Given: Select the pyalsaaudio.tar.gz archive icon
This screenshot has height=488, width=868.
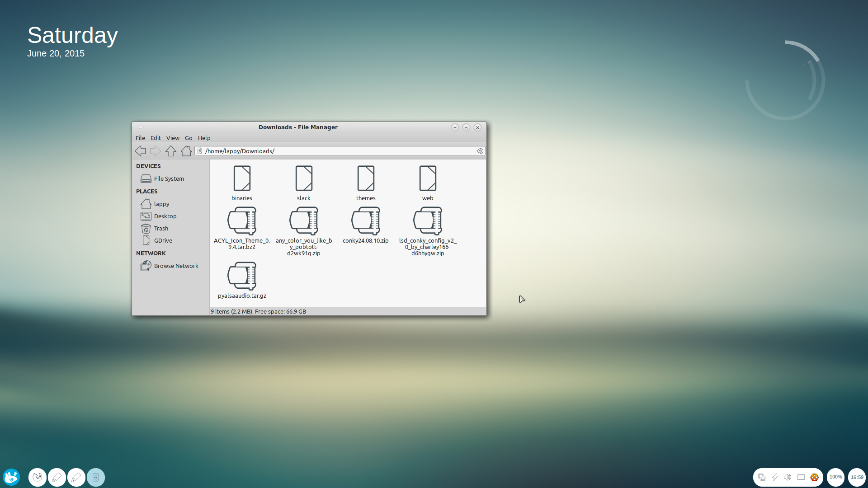Looking at the screenshot, I should (x=242, y=276).
